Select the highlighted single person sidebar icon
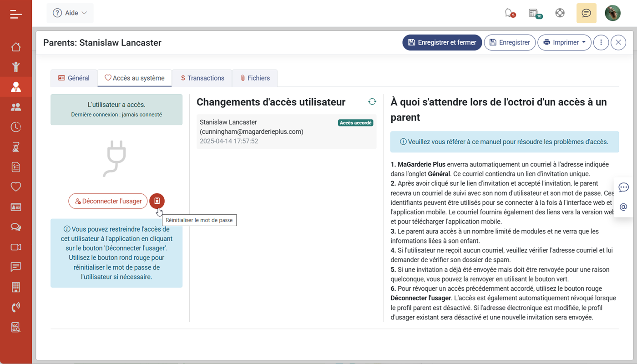The image size is (637, 364). [16, 87]
